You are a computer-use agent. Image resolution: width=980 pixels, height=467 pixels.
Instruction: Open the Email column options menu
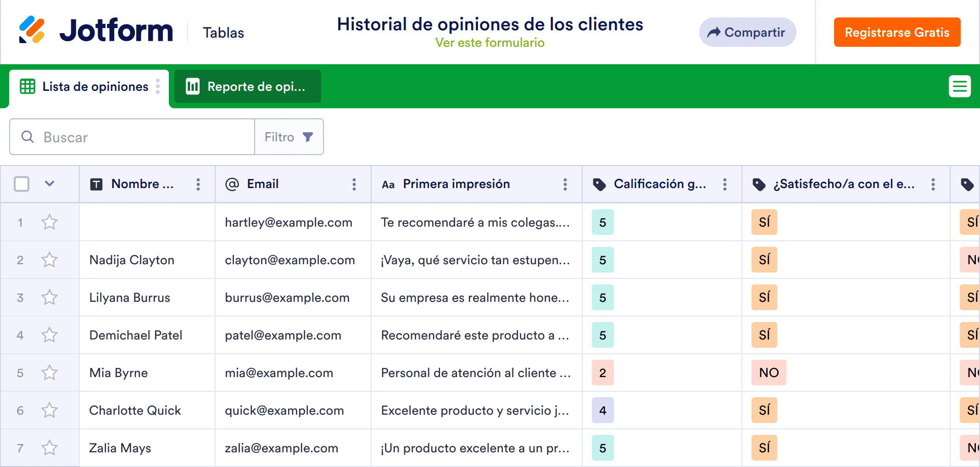[354, 184]
